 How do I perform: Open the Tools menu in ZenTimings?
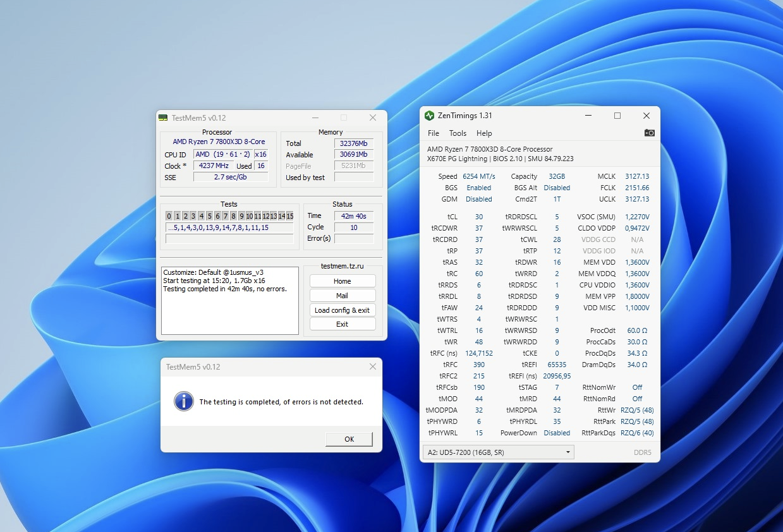(x=458, y=133)
